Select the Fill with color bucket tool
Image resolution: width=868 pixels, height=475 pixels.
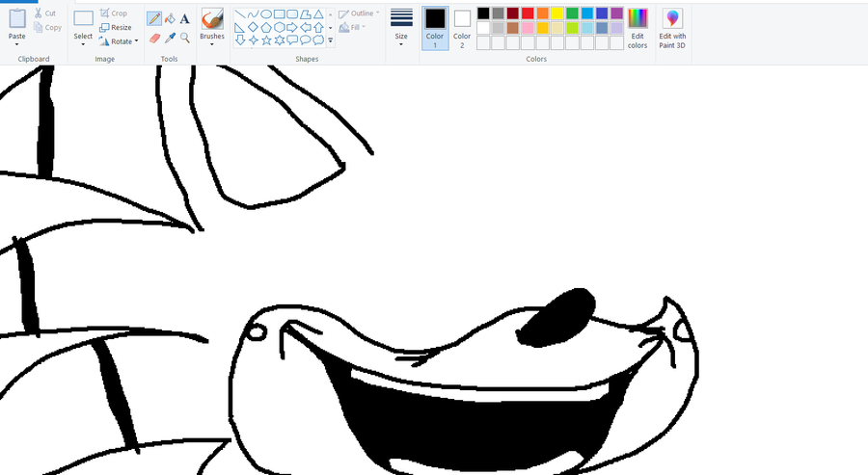point(170,19)
